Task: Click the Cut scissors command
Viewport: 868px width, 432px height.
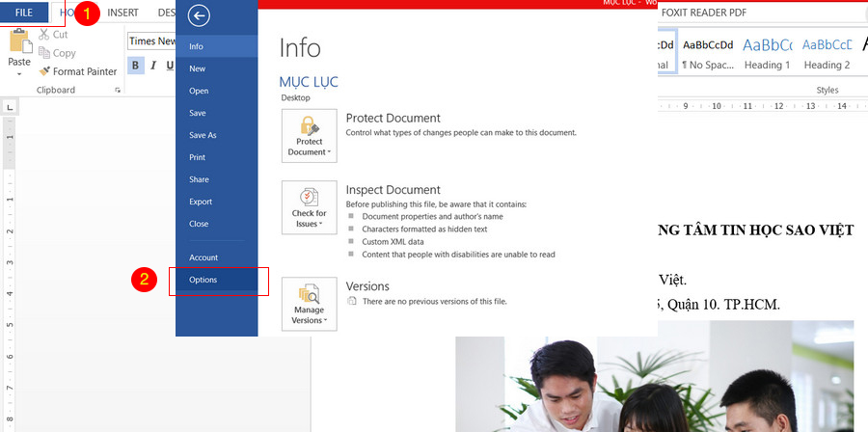Action: pyautogui.click(x=53, y=35)
